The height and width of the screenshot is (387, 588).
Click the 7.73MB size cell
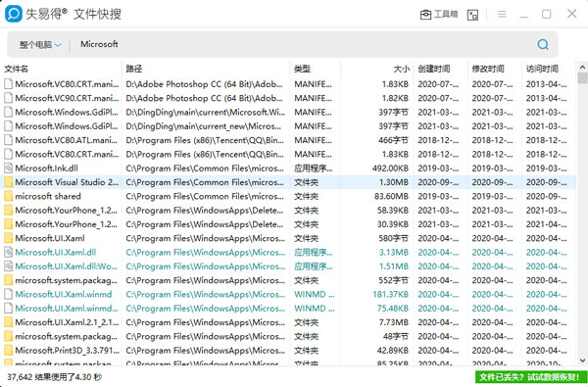(x=393, y=322)
